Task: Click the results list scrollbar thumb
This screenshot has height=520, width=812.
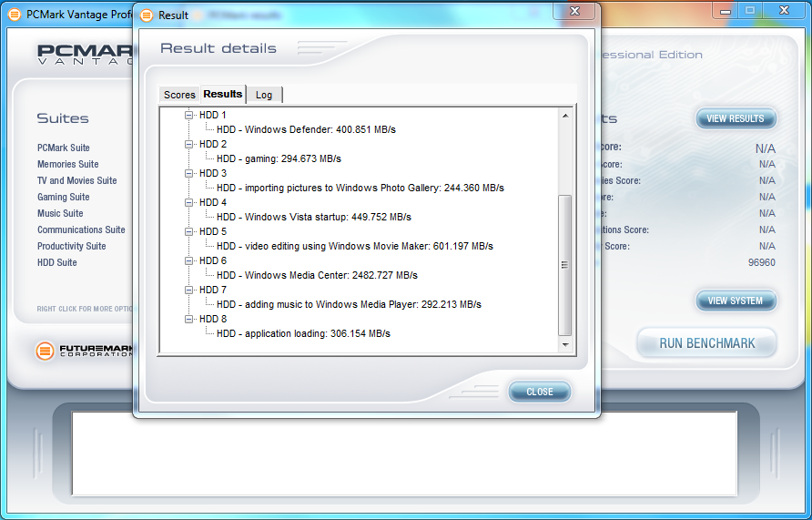Action: click(565, 265)
